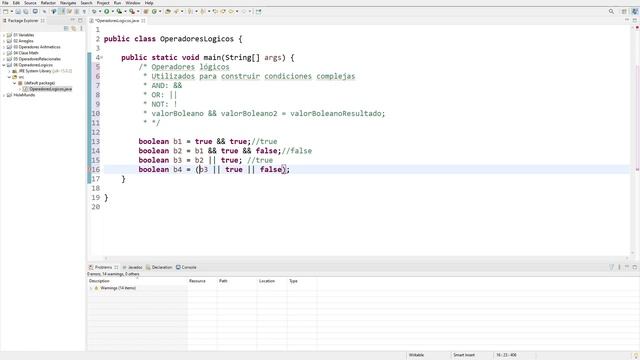Select the OperadoresLogicos.java editor tab
The height and width of the screenshot is (360, 640).
click(x=117, y=20)
